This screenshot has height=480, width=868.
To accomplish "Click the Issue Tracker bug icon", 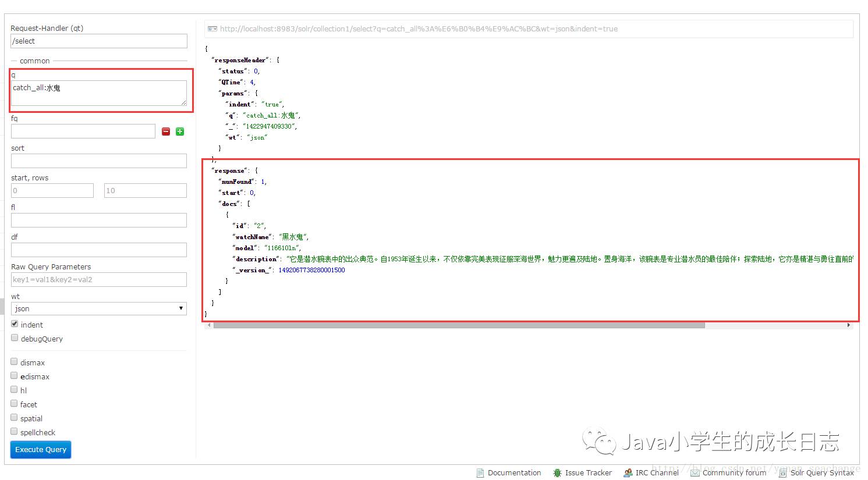I will (557, 472).
